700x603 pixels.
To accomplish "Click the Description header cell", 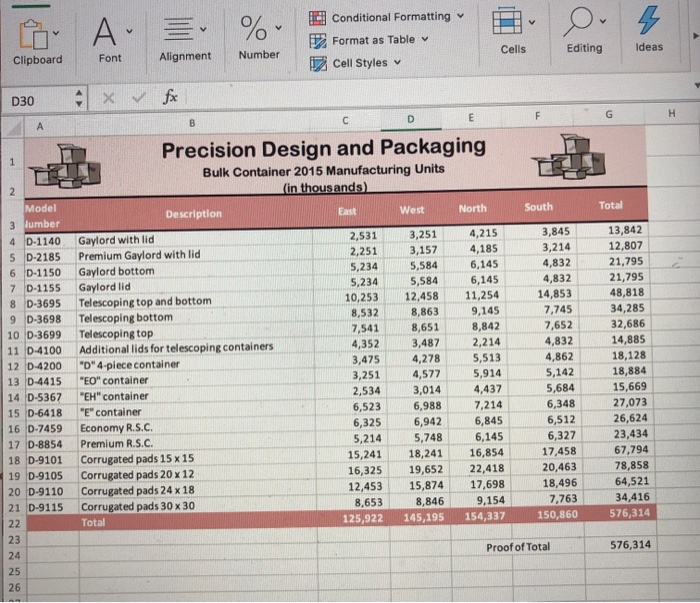I will pyautogui.click(x=194, y=214).
